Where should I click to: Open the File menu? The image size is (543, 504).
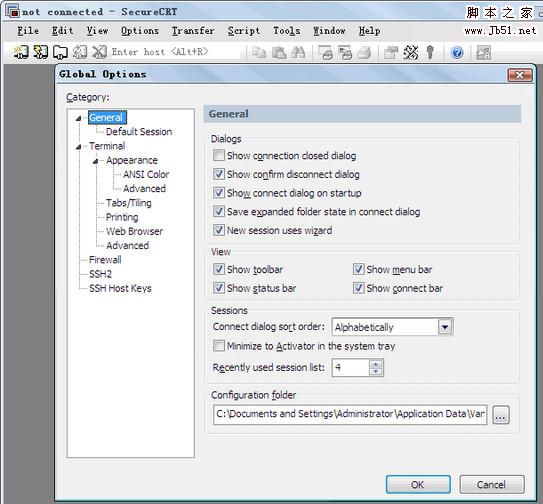click(x=28, y=31)
